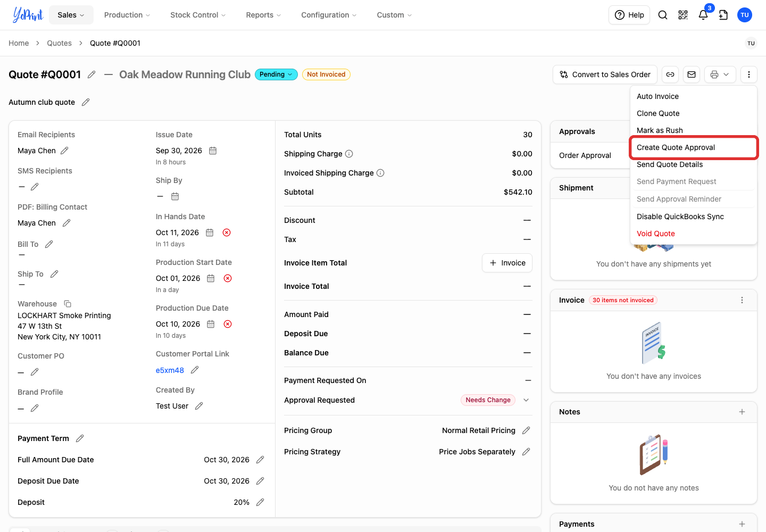Clear the In Hands Date
766x532 pixels.
tap(227, 232)
